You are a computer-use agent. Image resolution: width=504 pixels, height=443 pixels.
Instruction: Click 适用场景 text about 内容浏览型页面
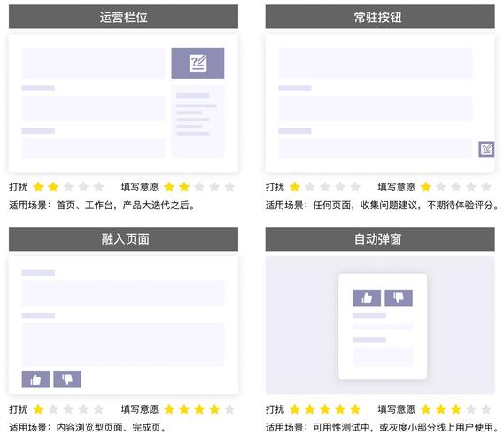pos(88,427)
